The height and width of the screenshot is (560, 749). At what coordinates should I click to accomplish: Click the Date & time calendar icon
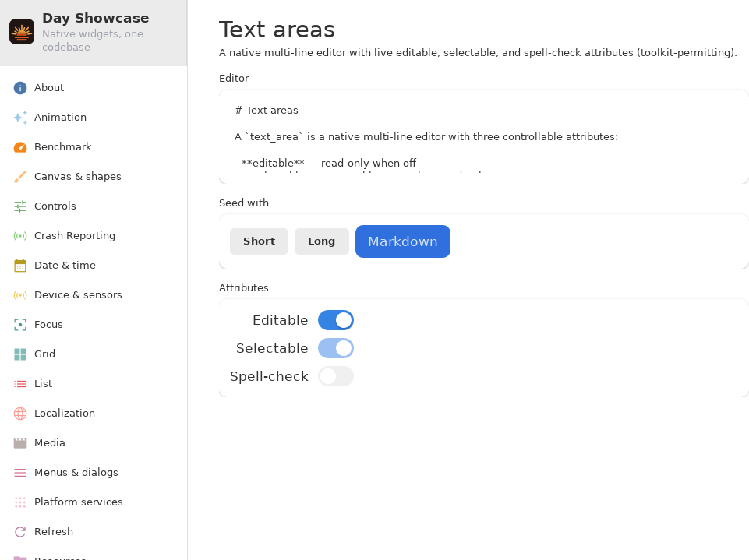click(20, 266)
